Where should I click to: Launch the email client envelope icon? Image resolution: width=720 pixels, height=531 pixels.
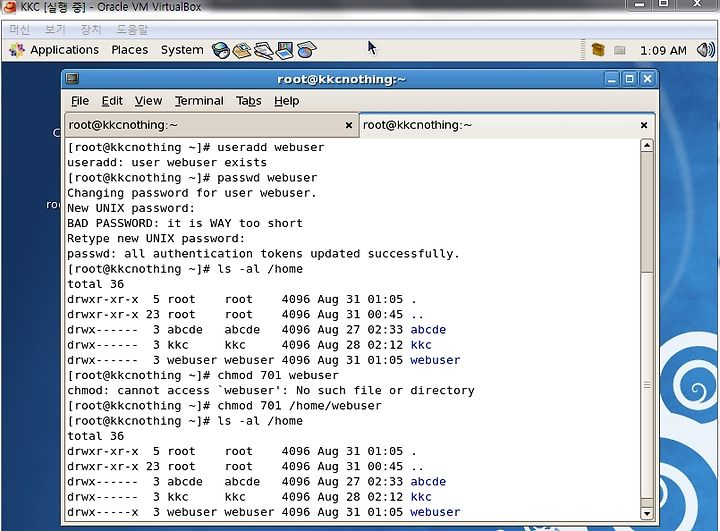pos(242,50)
